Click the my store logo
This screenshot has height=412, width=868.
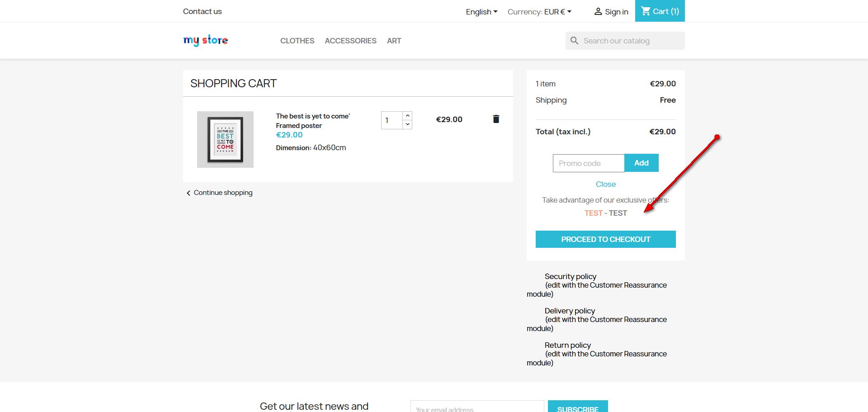[x=206, y=41]
